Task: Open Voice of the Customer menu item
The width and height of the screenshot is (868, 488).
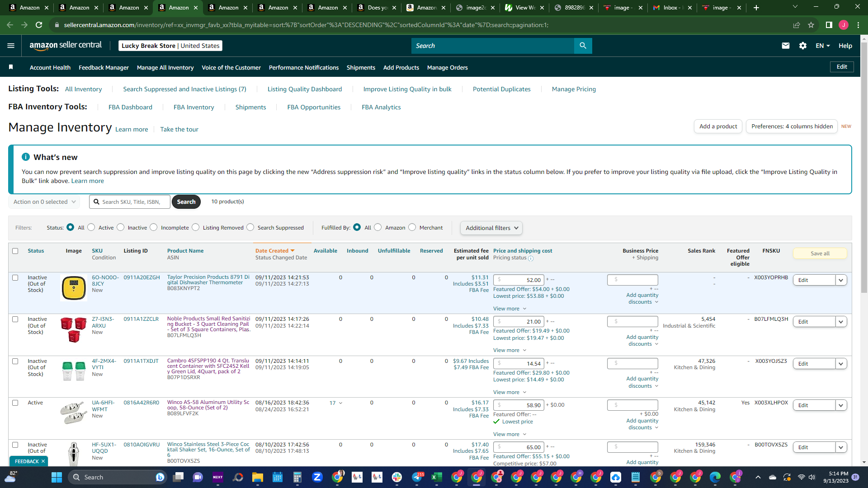Action: 231,67
